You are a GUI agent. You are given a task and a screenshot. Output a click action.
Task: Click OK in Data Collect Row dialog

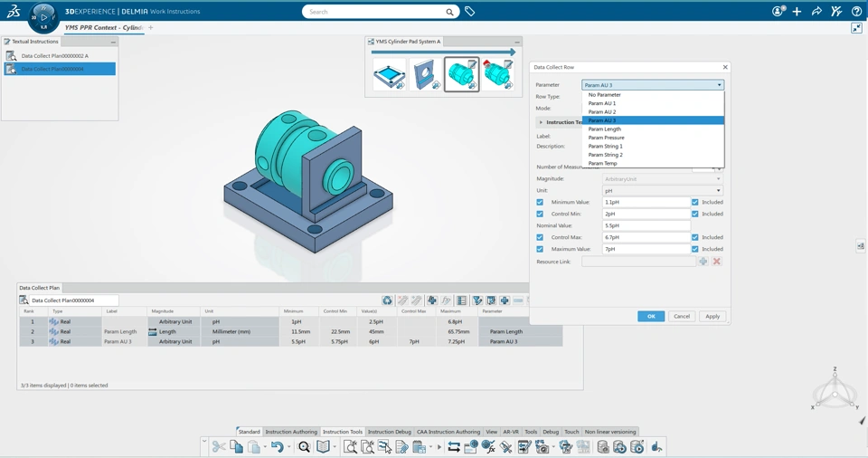[x=651, y=316]
